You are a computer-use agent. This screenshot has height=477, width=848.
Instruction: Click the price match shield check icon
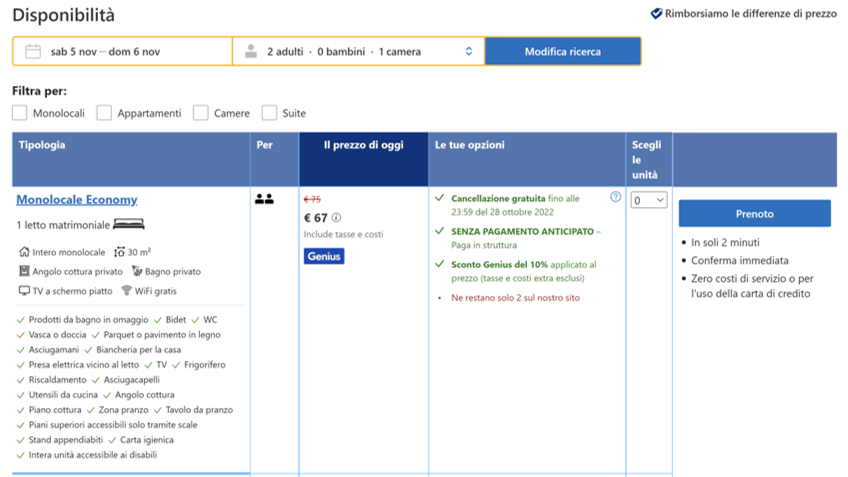[656, 14]
